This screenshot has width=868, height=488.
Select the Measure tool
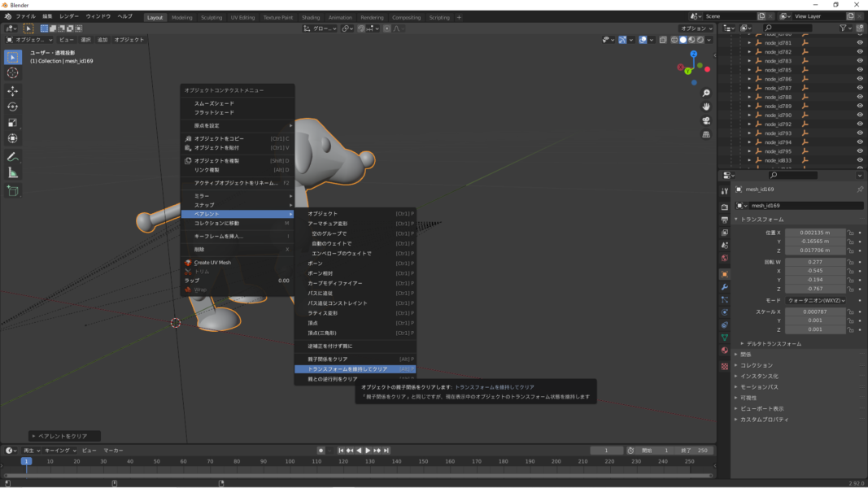tap(13, 173)
